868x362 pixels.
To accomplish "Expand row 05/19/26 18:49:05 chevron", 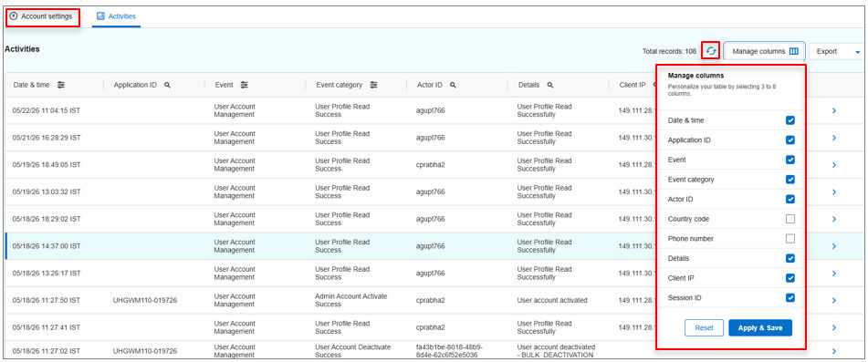I will point(833,165).
